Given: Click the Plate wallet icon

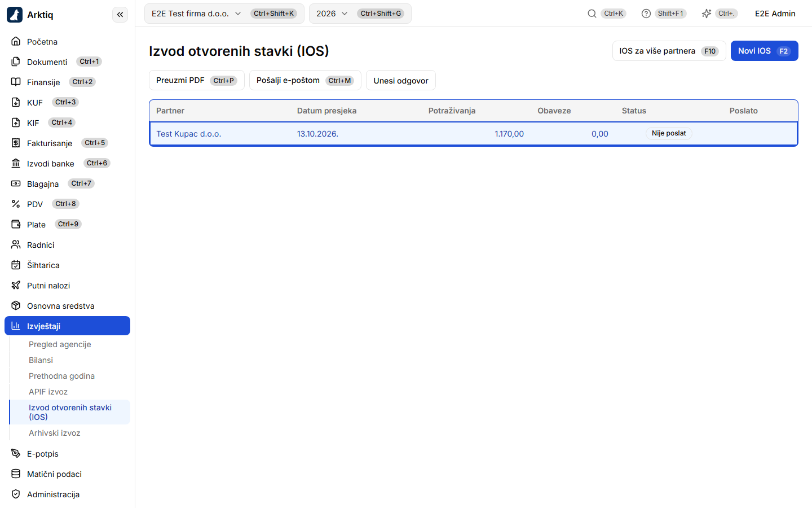Looking at the screenshot, I should pyautogui.click(x=16, y=224).
